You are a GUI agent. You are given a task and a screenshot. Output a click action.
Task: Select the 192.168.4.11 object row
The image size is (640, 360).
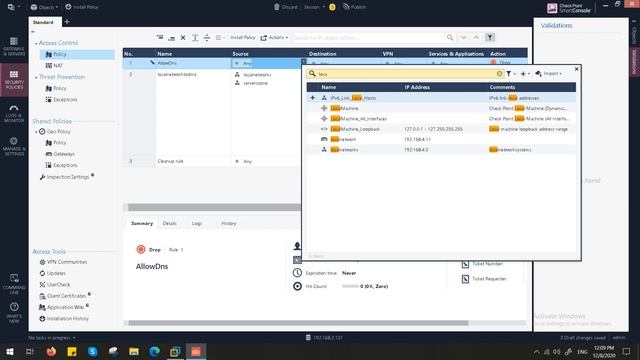pos(441,139)
